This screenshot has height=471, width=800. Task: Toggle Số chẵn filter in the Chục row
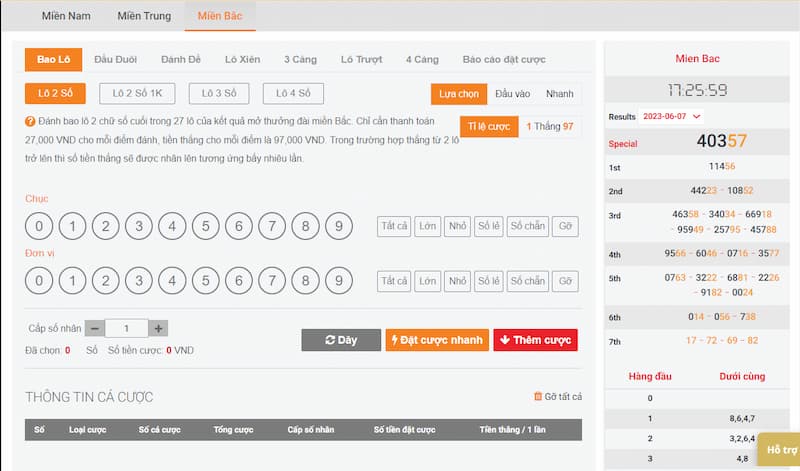[x=526, y=226]
